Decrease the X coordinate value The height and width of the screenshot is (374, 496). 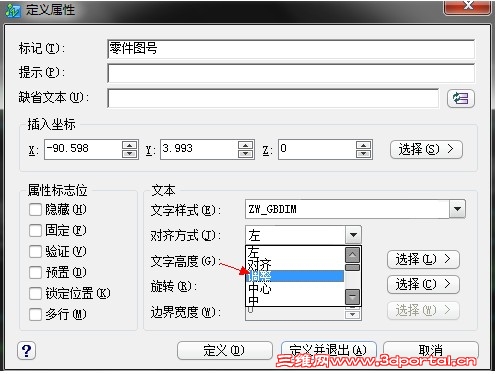[129, 154]
